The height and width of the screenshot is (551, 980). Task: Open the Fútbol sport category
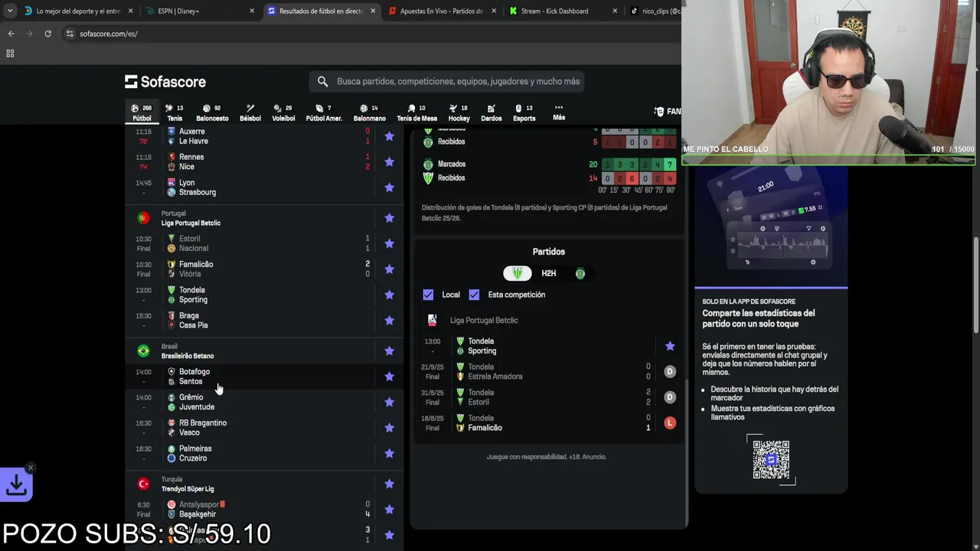coord(142,112)
